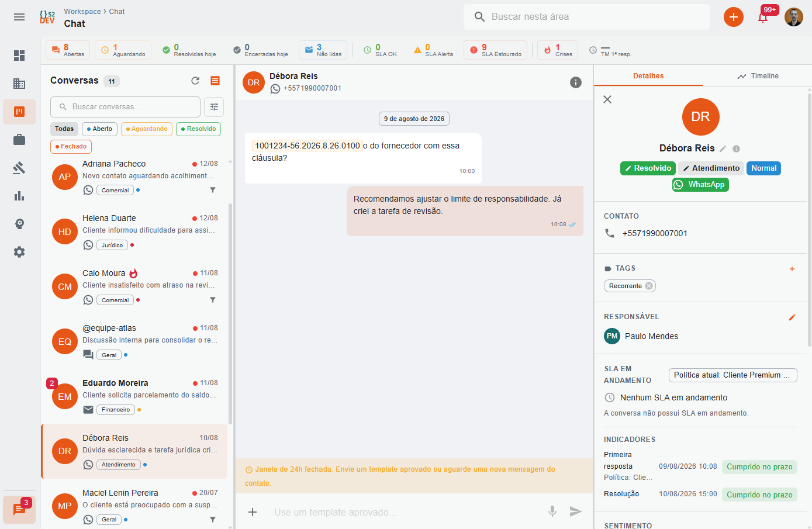Viewport: 812px width, 529px height.
Task: Open the Normal priority dropdown
Action: [763, 168]
